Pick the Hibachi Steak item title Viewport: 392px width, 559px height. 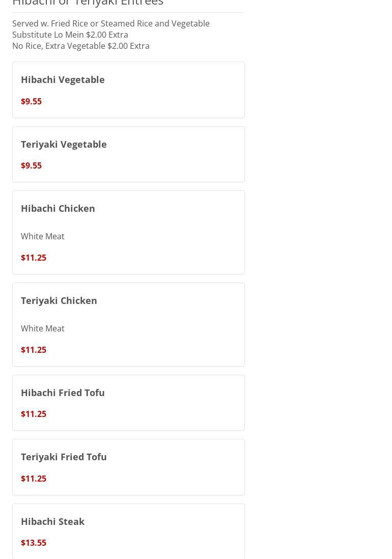(x=52, y=521)
